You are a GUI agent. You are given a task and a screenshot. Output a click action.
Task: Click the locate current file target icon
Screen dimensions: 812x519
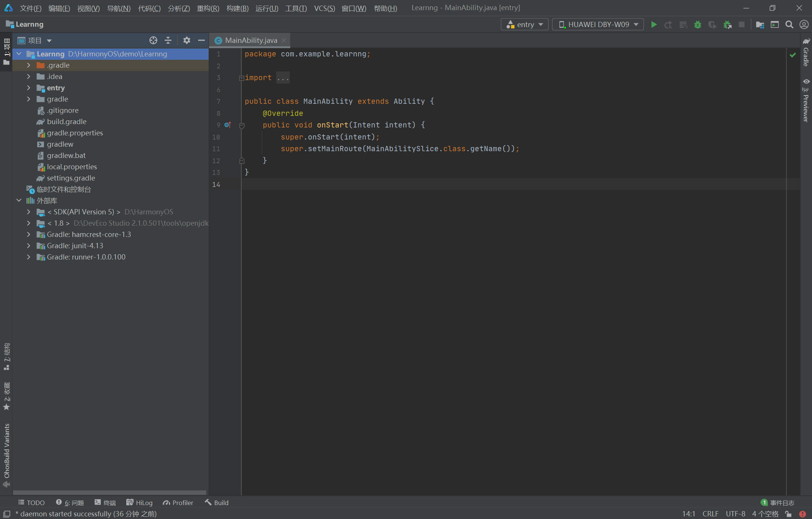pos(153,40)
